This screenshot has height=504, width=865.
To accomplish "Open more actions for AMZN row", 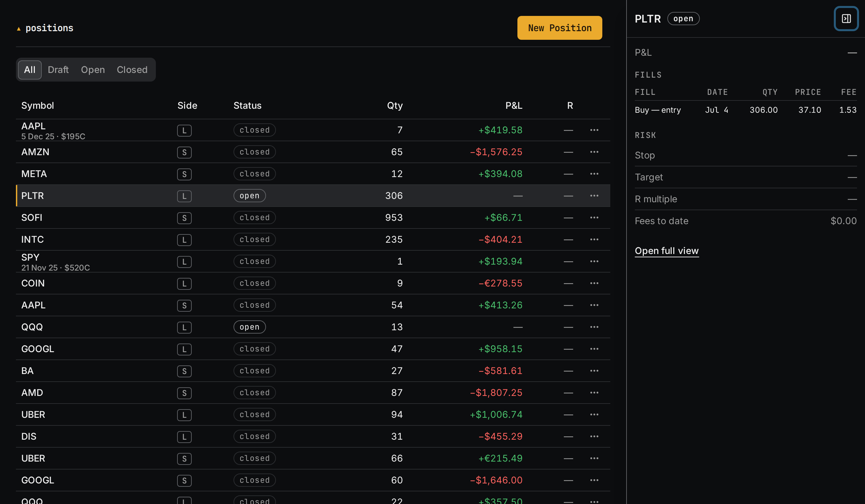I will click(594, 152).
